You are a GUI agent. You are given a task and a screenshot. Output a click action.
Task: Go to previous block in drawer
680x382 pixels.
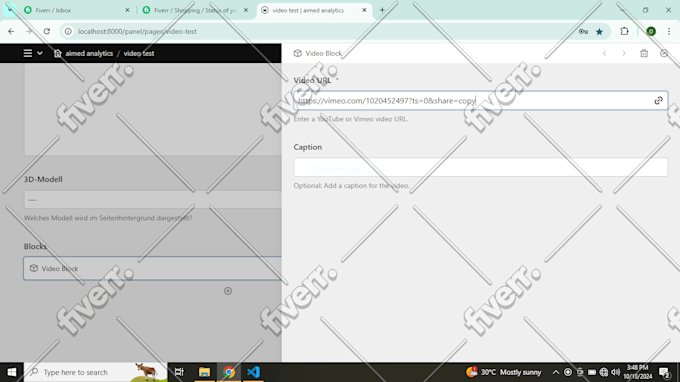605,53
